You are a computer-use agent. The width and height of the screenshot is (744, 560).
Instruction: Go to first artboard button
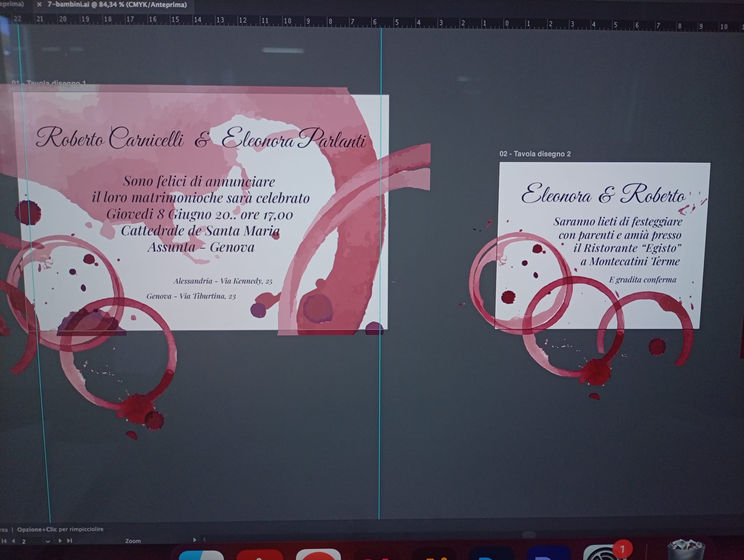[x=5, y=541]
